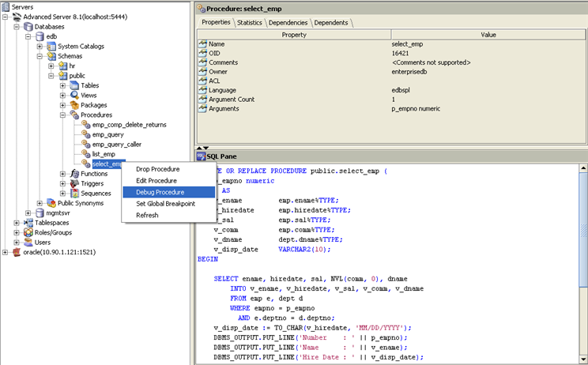This screenshot has height=365, width=588.
Task: Click the Sequences icon in the tree
Action: tap(73, 194)
